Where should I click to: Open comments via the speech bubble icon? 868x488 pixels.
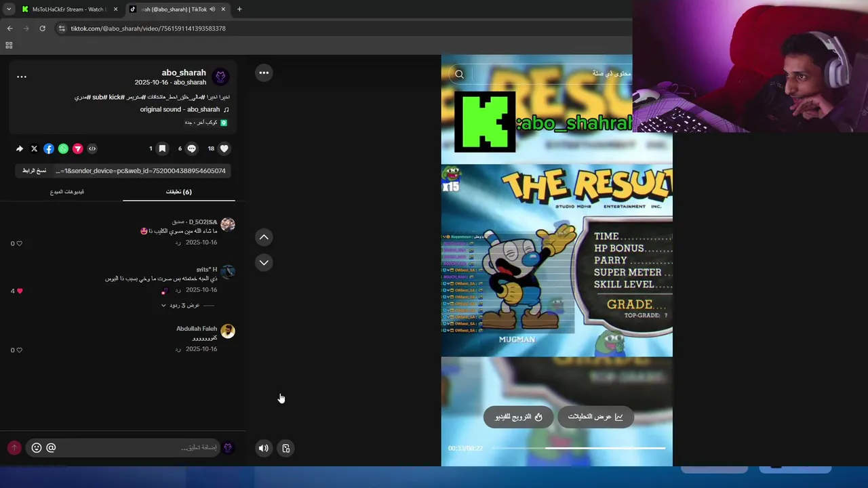click(x=191, y=148)
